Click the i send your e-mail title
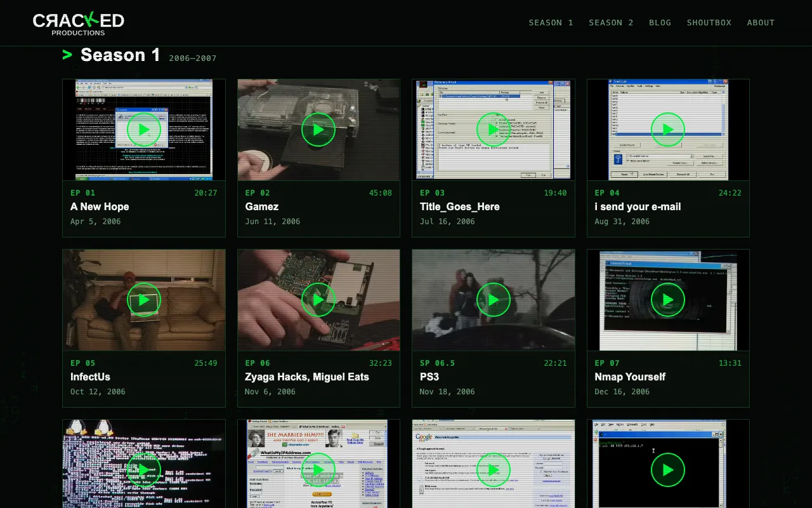 638,206
